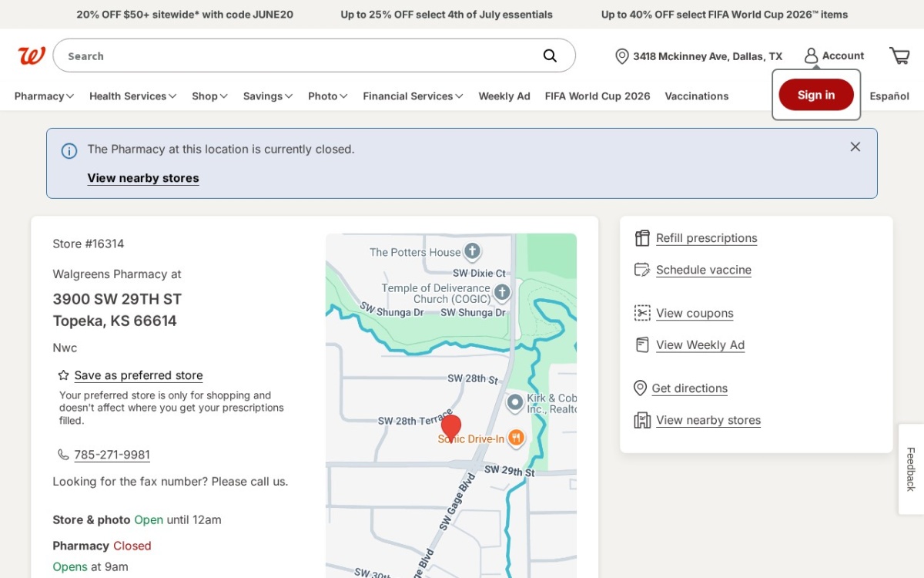Click "SW Gage Blvd" label on map
The image size is (924, 578).
(x=457, y=502)
